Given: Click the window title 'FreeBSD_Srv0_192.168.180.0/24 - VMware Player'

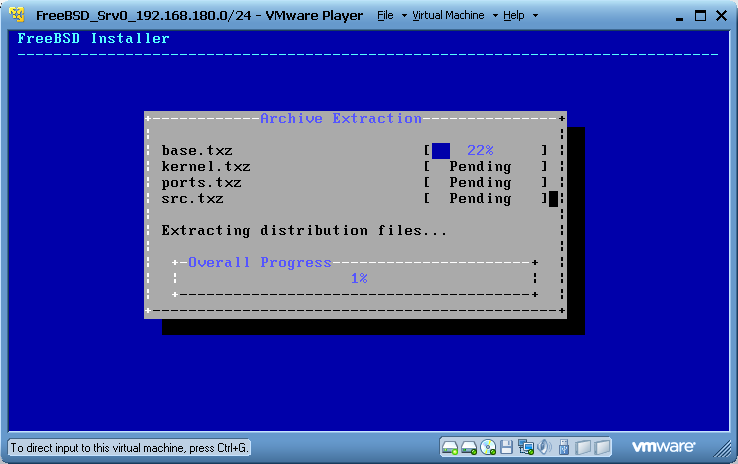Looking at the screenshot, I should pyautogui.click(x=200, y=16).
